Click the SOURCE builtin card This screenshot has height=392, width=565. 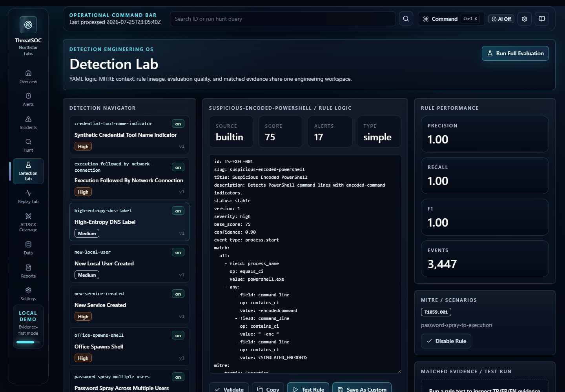click(x=231, y=132)
